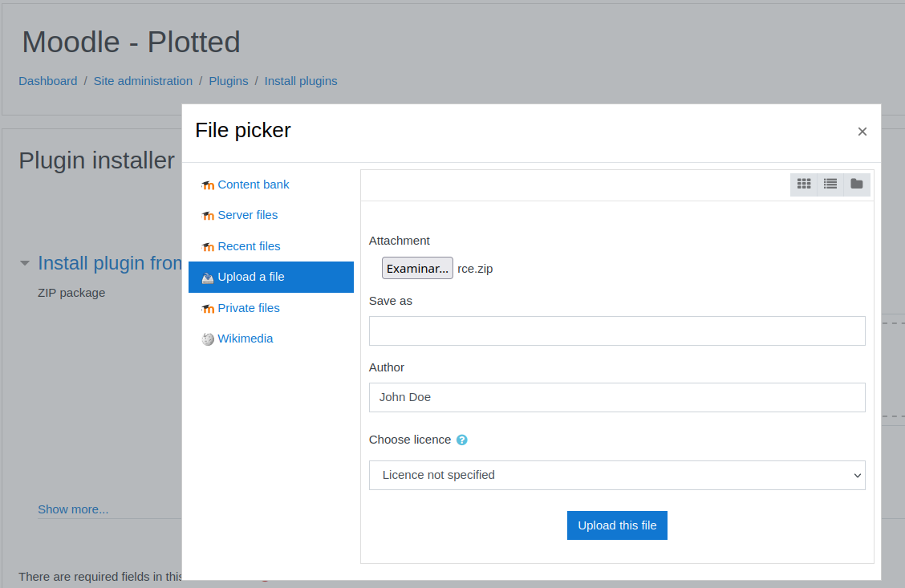Open the Server files repository
This screenshot has width=905, height=588.
(248, 215)
